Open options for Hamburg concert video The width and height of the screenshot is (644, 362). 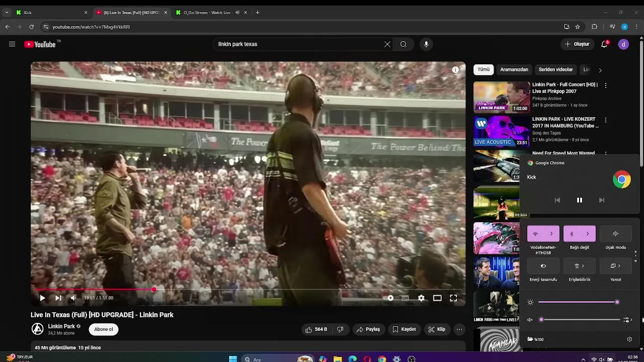tap(606, 120)
